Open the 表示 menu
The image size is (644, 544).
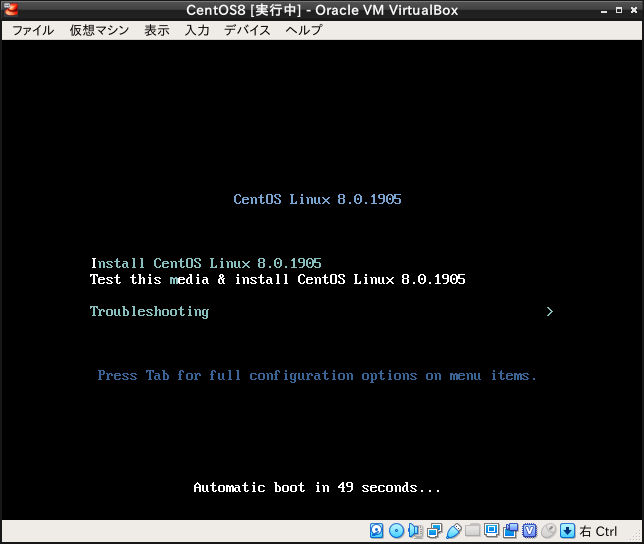pos(156,30)
